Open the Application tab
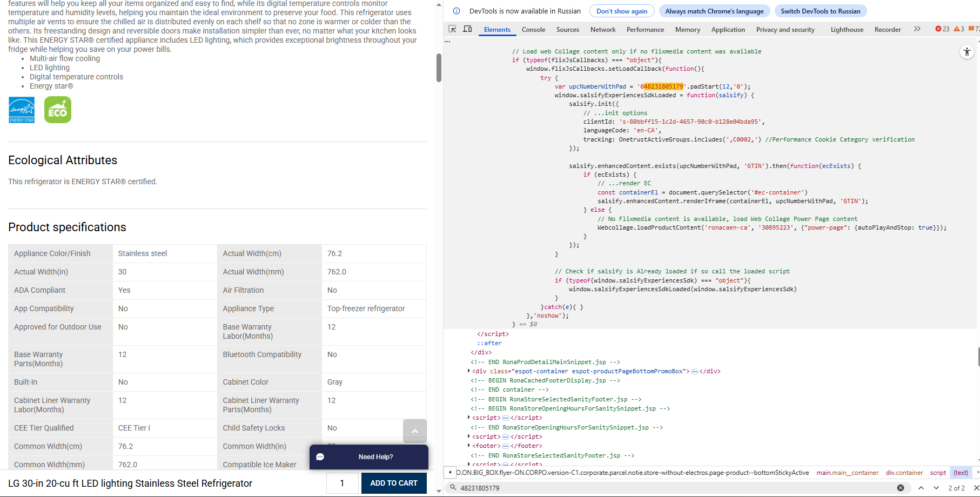The width and height of the screenshot is (980, 497). (x=728, y=30)
